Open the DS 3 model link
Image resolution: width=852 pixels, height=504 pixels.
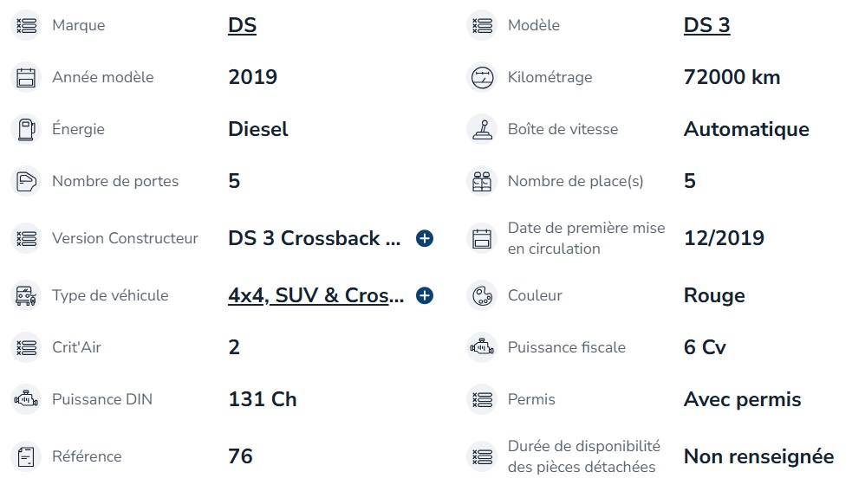706,25
